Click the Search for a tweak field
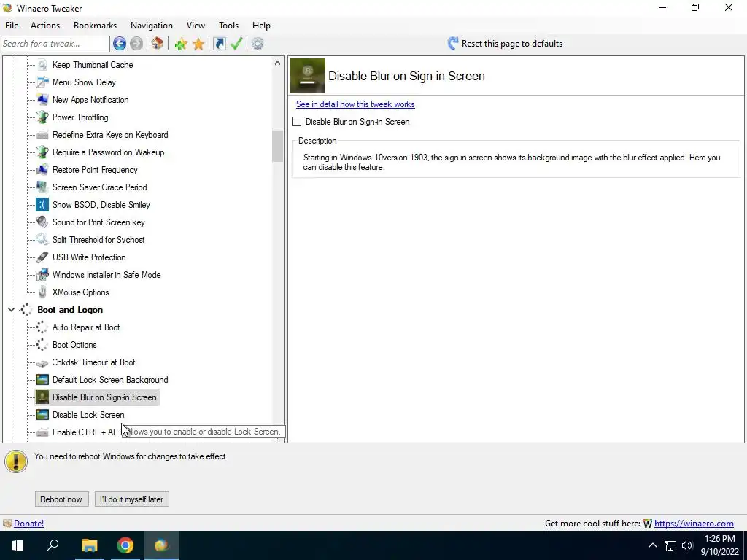This screenshot has width=747, height=560. coord(55,44)
